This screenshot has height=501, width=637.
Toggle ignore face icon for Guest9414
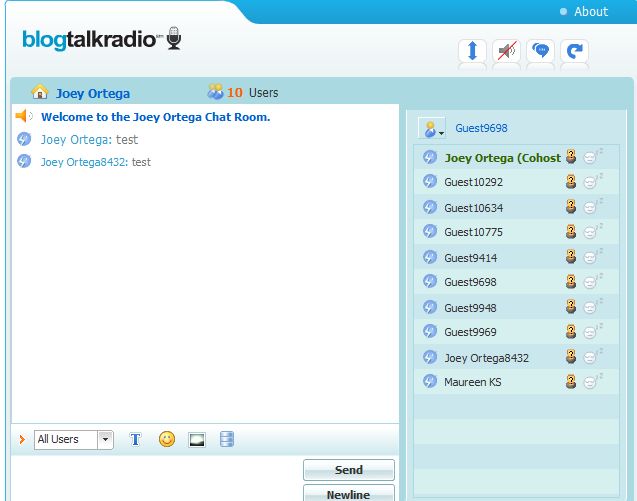[x=592, y=257]
